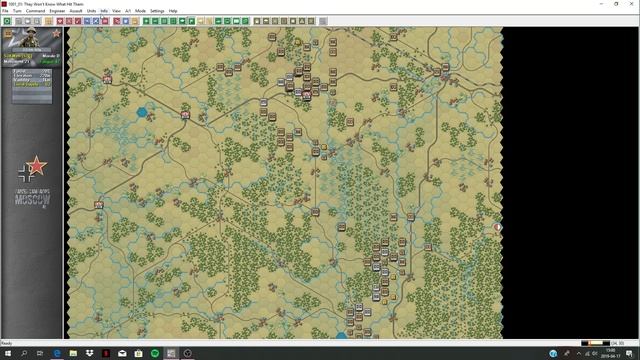The image size is (640, 360).
Task: Open the Engineer menu
Action: [57, 11]
